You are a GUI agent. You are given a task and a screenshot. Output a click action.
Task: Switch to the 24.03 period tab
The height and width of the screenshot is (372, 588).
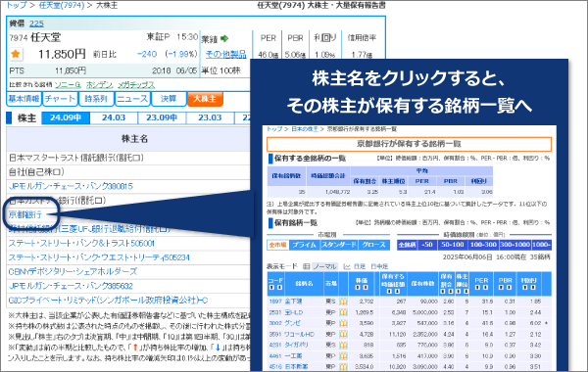point(114,117)
